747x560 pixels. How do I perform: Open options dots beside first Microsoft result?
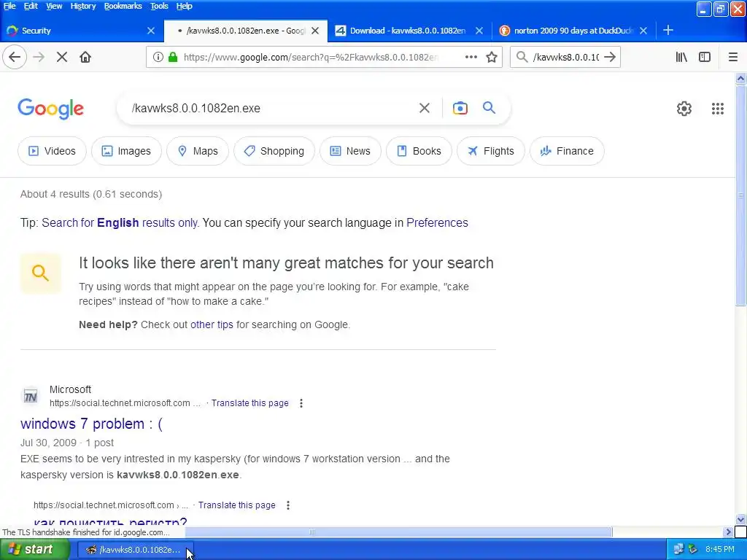point(301,403)
